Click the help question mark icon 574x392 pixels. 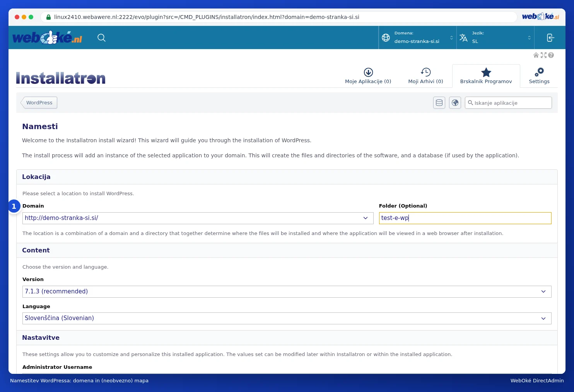click(551, 55)
